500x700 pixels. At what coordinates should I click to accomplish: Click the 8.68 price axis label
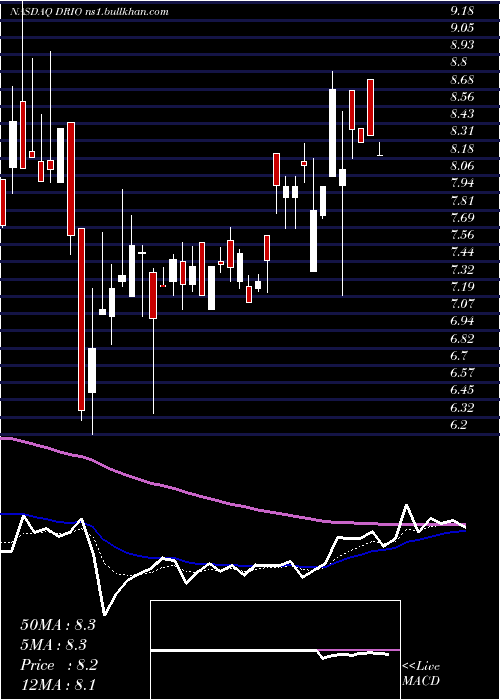[462, 80]
